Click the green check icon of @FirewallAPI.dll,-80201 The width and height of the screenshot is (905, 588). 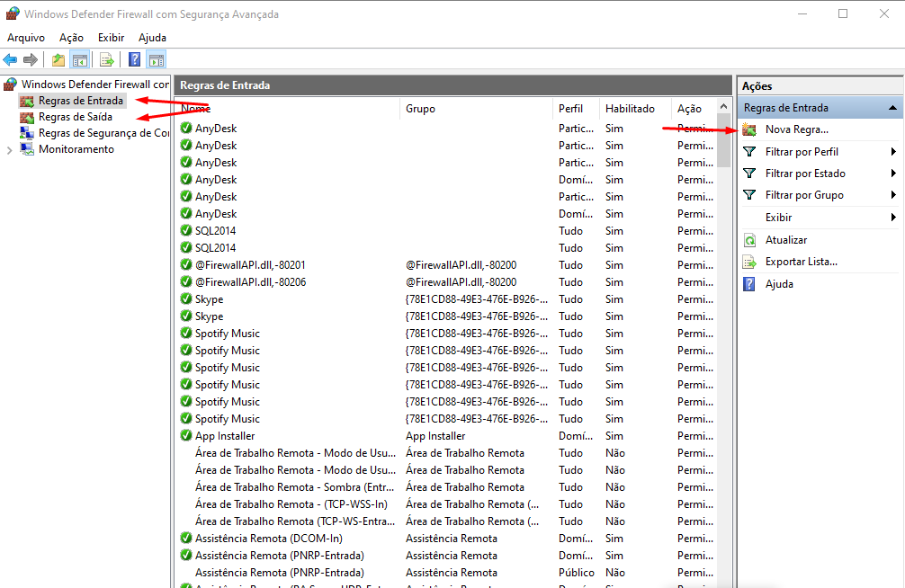[186, 265]
